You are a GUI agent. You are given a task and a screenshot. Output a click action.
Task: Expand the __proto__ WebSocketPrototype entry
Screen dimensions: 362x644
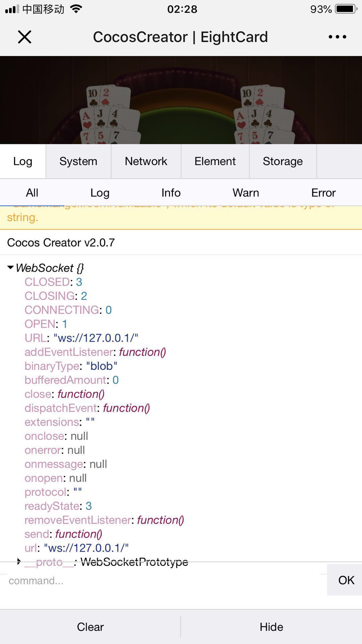pyautogui.click(x=19, y=561)
